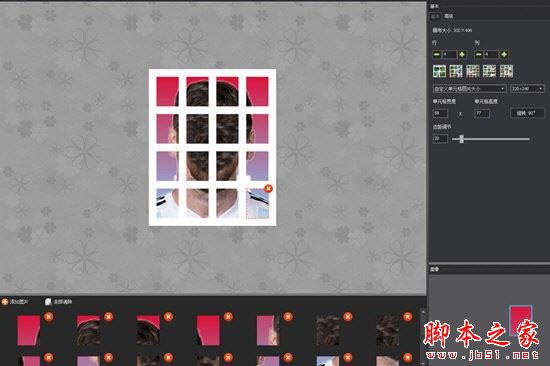Delete the seventh top-row hair thumbnail via its X
Viewport: 550px width, 366px height.
coord(408,317)
